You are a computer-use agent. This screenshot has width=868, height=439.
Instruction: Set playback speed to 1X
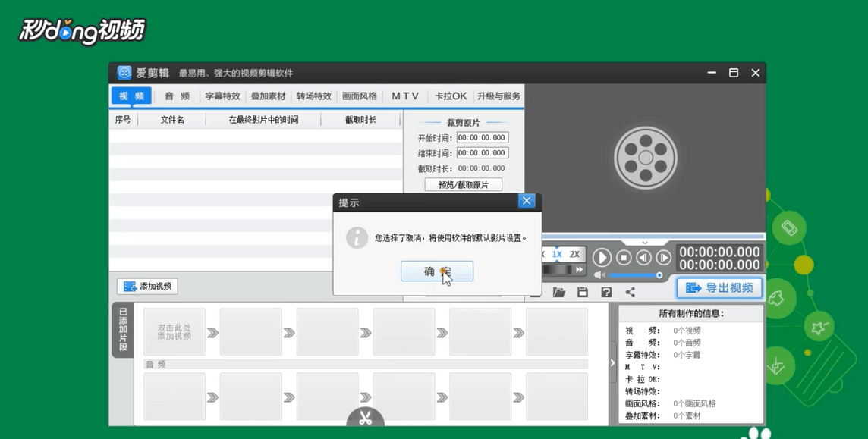557,254
